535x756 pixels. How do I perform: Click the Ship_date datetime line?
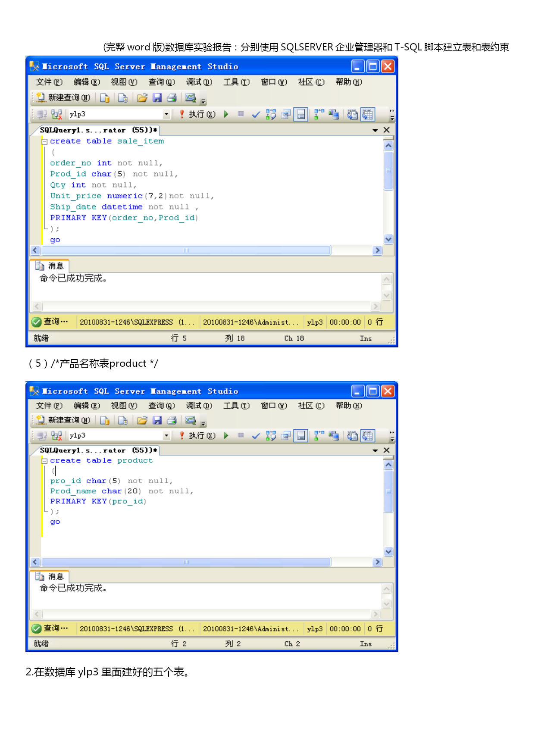coord(124,207)
